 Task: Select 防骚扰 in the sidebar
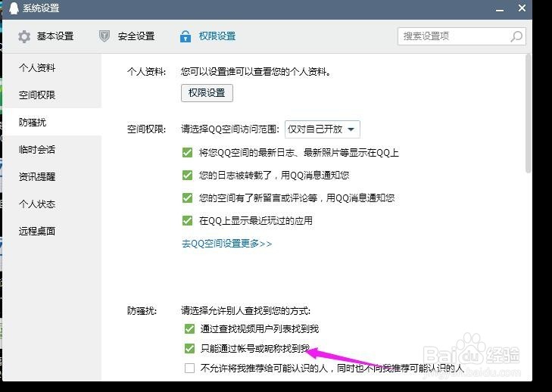(x=52, y=122)
